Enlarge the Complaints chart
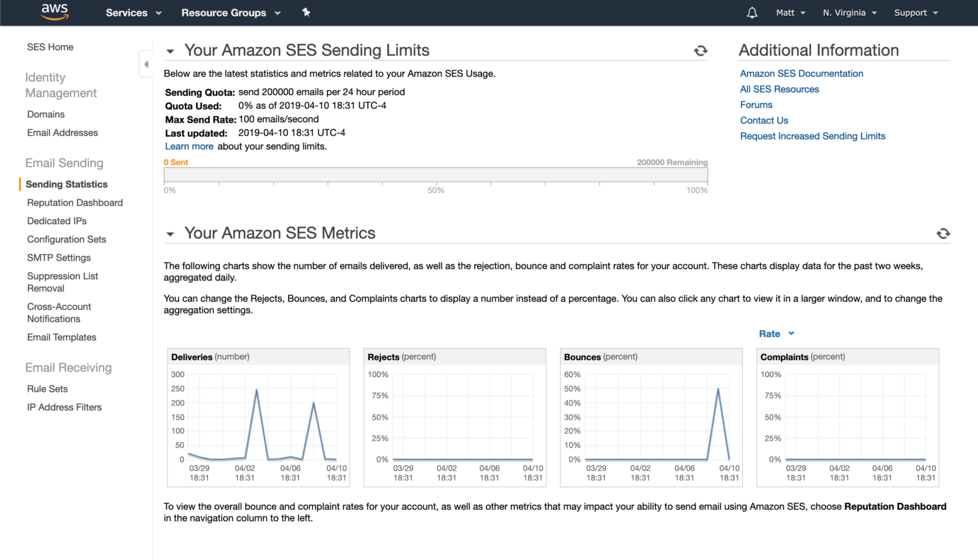 (848, 417)
